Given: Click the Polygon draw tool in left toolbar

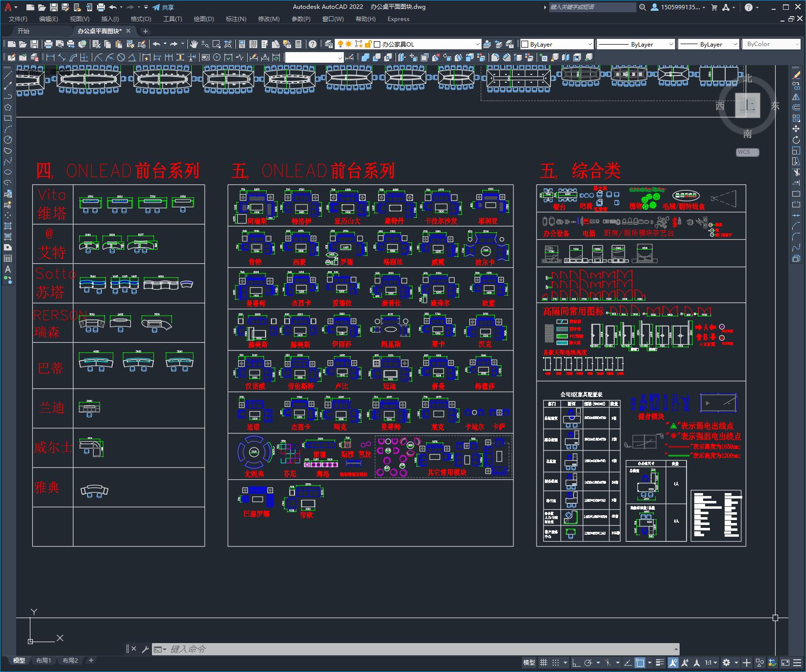Looking at the screenshot, I should [8, 107].
